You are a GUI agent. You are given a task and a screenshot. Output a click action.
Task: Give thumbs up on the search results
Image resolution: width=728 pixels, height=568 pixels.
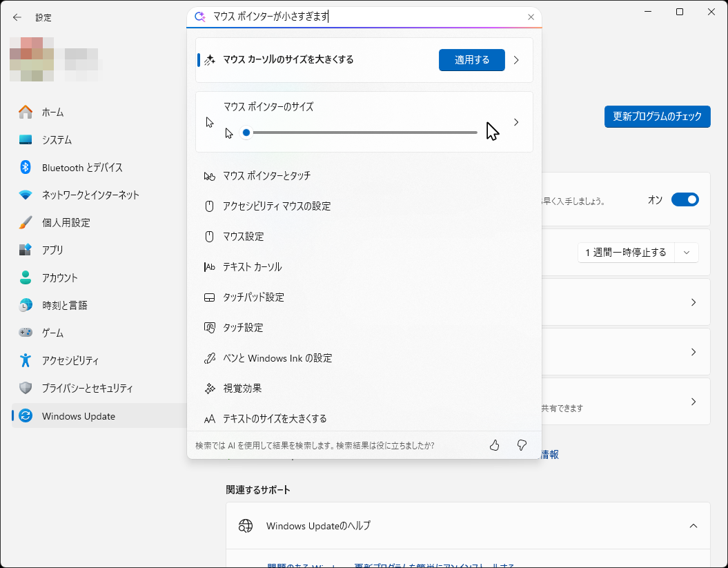(x=494, y=445)
